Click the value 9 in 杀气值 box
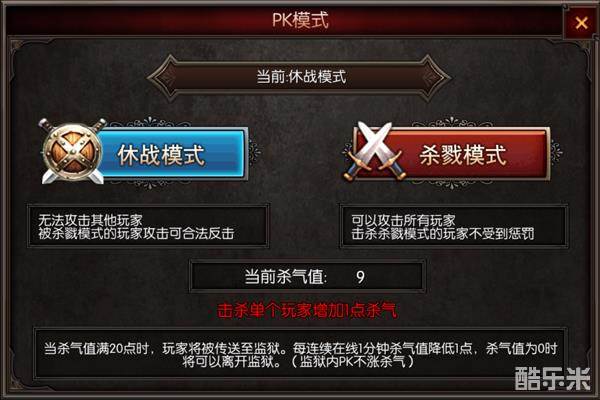This screenshot has width=600, height=400. point(360,276)
